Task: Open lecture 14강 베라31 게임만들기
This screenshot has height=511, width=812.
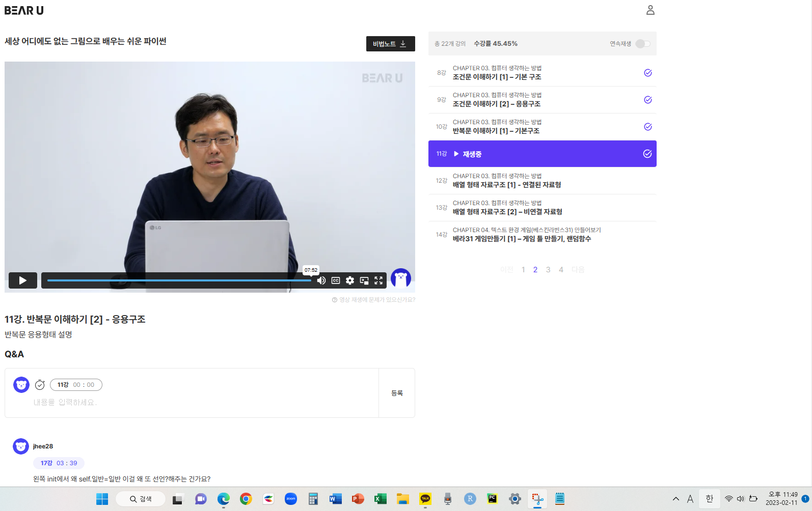Action: tap(543, 235)
